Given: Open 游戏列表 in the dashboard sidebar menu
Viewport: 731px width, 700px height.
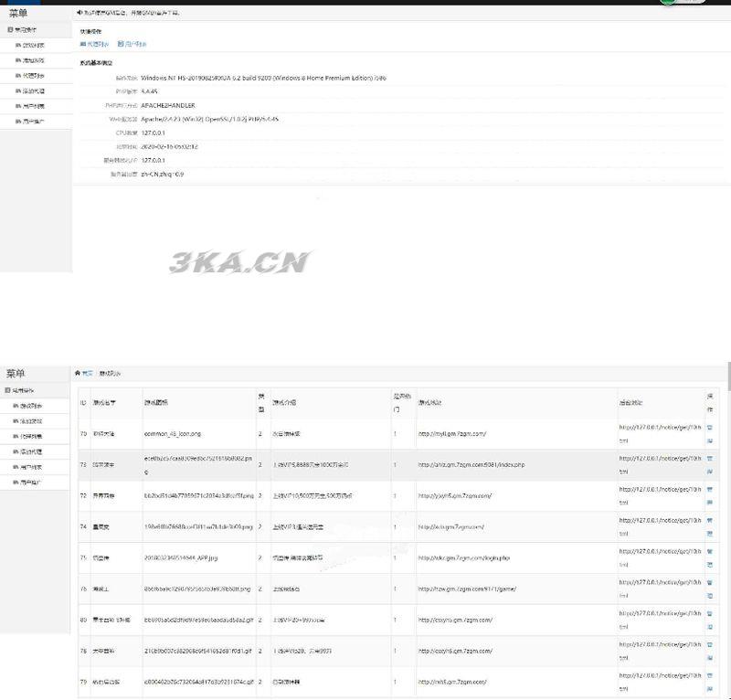Looking at the screenshot, I should 32,45.
